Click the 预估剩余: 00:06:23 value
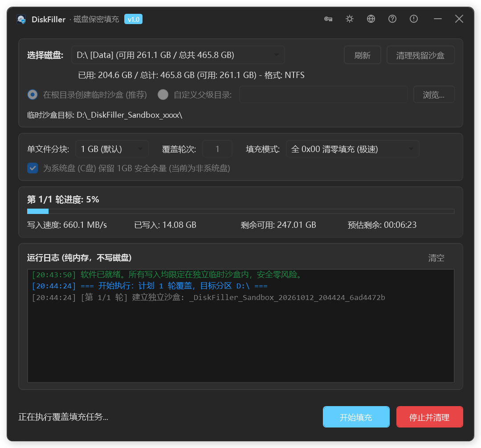Viewport: 481px width, 448px height. (382, 225)
